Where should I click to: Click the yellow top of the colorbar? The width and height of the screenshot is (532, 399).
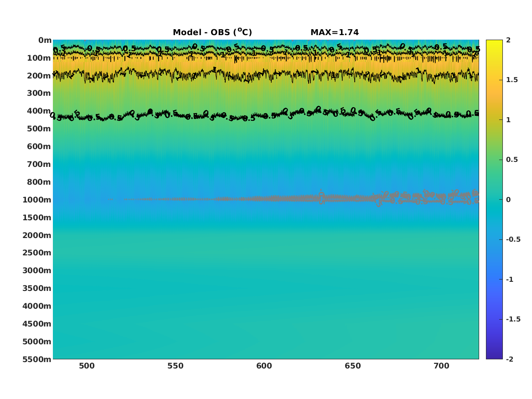(494, 43)
